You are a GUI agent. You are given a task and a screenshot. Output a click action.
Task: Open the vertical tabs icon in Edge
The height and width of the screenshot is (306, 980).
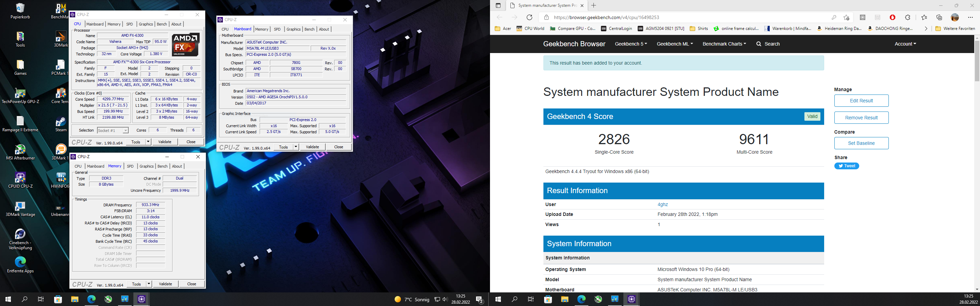pyautogui.click(x=498, y=5)
